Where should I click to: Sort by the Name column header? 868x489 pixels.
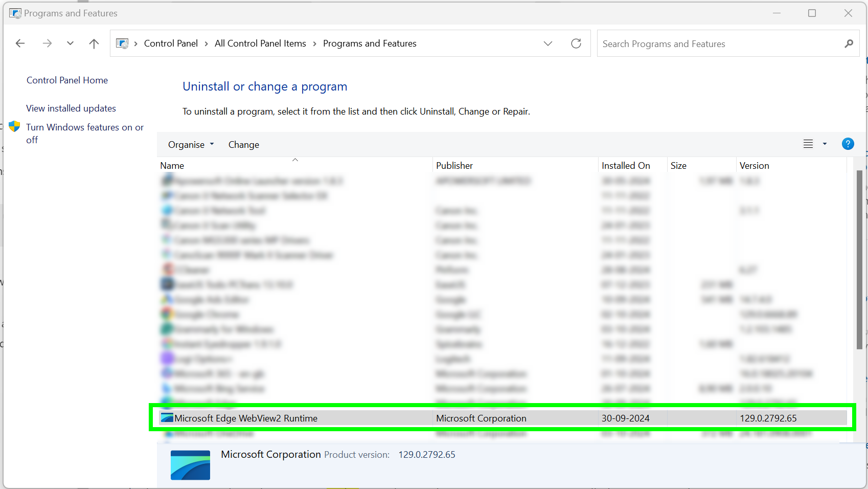pos(295,166)
